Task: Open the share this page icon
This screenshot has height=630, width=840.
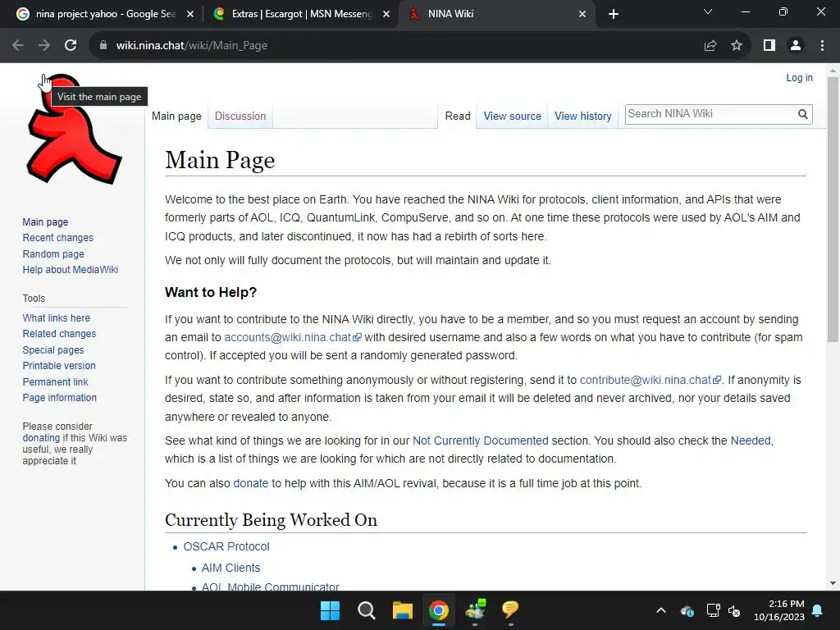Action: pos(710,46)
